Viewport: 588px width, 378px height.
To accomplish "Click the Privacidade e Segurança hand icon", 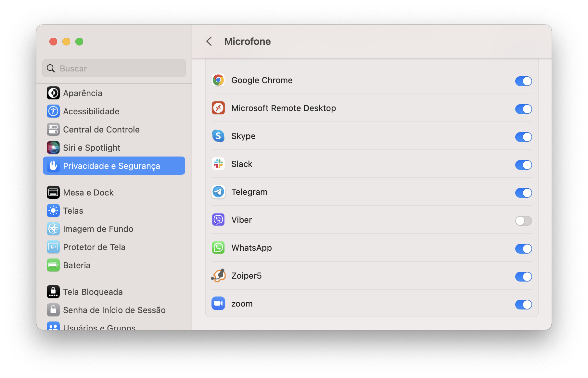I will pos(53,166).
